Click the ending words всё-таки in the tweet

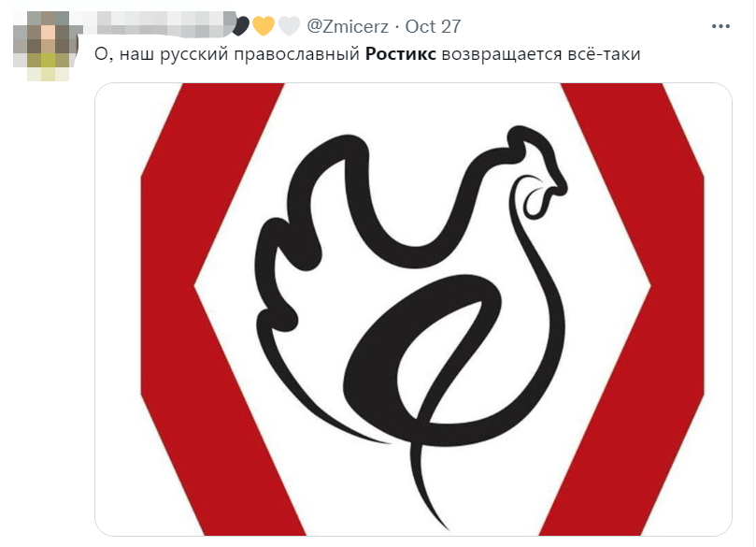pos(604,54)
